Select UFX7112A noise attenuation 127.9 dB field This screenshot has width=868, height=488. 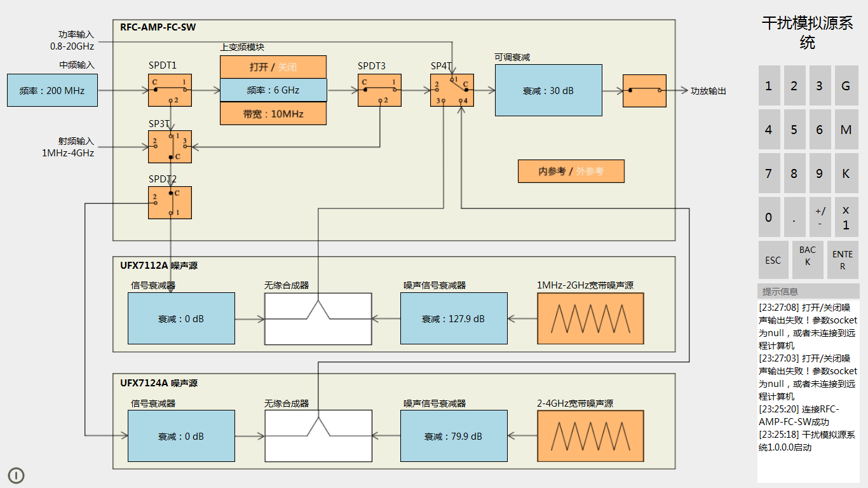454,318
